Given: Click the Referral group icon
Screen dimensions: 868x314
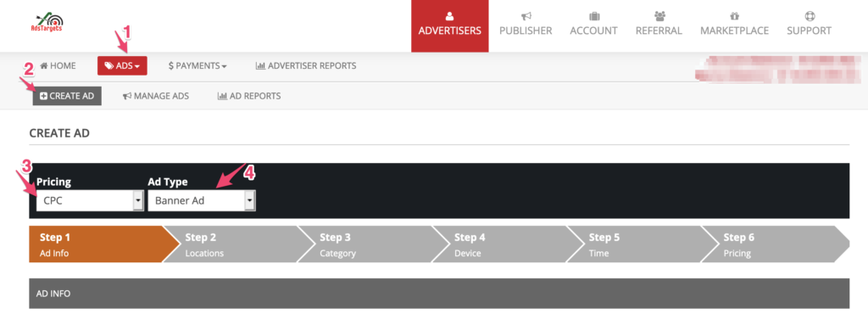Looking at the screenshot, I should (x=659, y=16).
